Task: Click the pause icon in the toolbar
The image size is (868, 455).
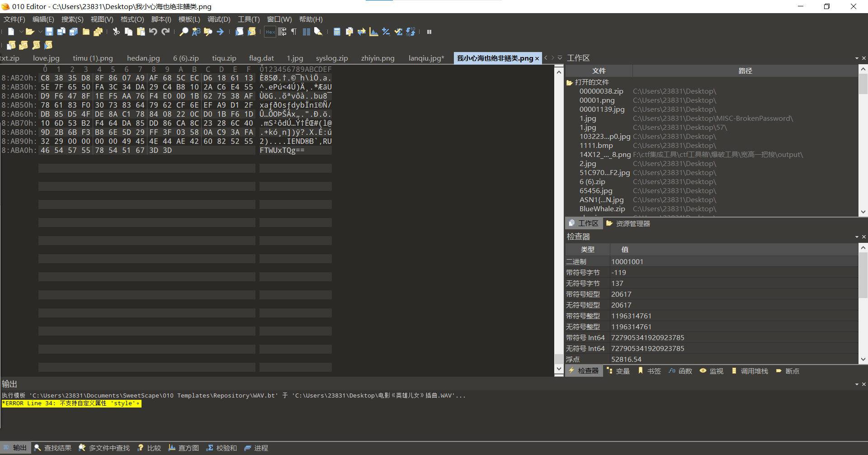Action: point(429,32)
